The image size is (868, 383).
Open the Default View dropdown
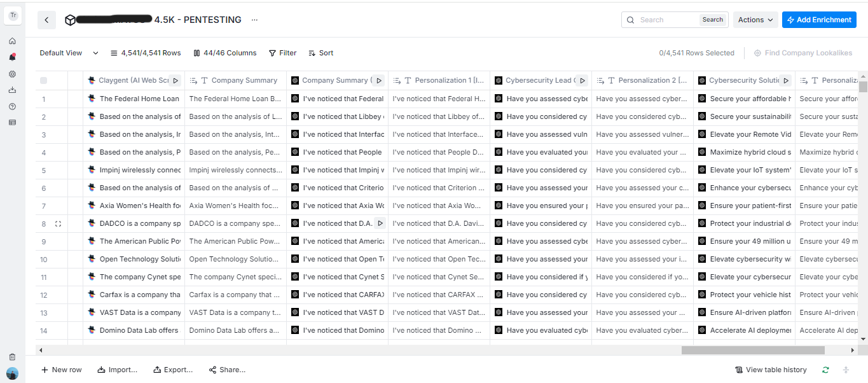(x=69, y=53)
